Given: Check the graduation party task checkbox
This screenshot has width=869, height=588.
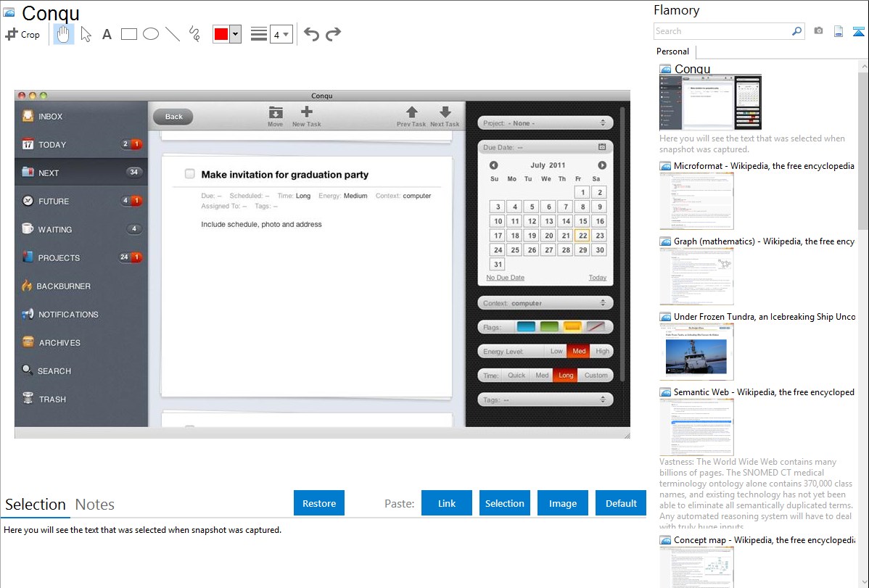Looking at the screenshot, I should click(x=189, y=174).
